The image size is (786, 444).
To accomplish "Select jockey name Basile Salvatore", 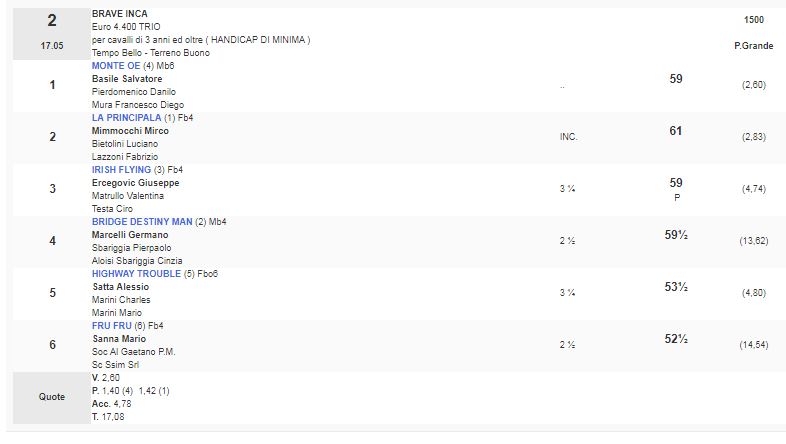I will click(x=127, y=78).
